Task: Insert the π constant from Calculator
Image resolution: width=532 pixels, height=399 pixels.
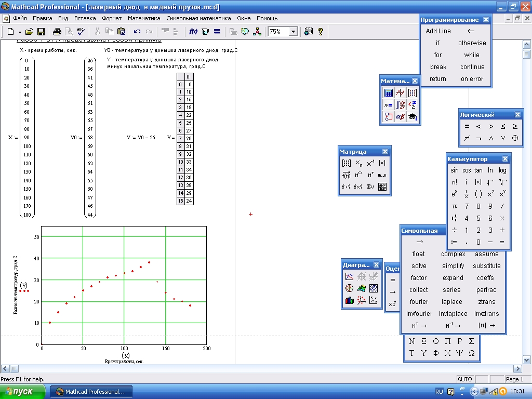Action: pos(454,206)
